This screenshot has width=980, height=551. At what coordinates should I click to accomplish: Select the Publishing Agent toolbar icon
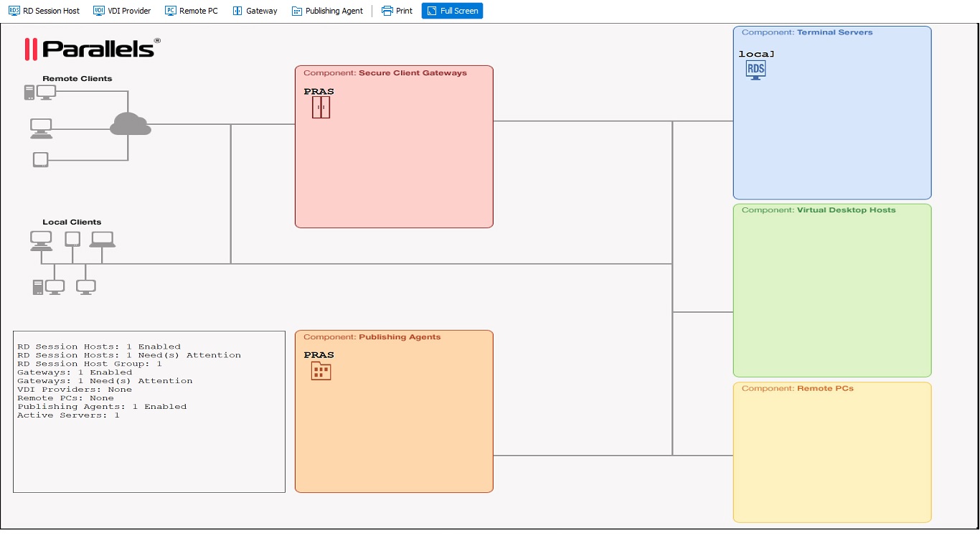tap(327, 11)
